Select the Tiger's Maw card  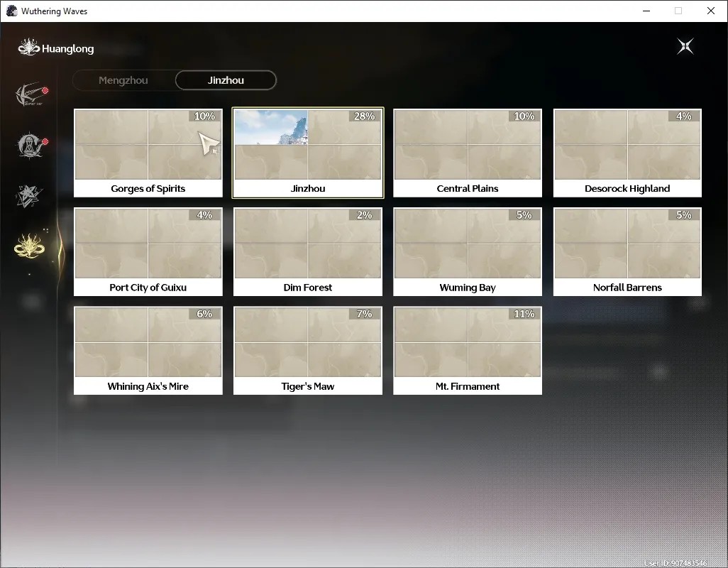tap(308, 351)
